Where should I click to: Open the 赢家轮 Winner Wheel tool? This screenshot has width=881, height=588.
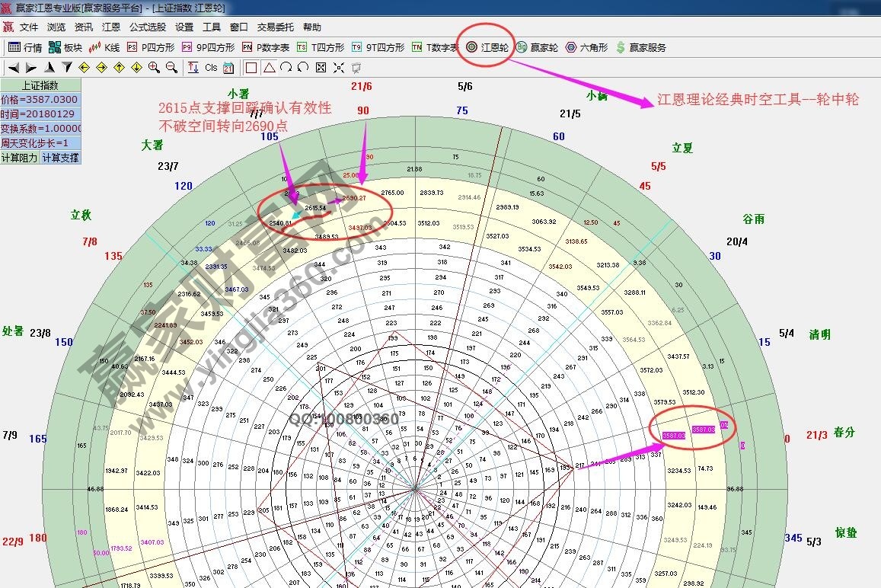pos(542,46)
